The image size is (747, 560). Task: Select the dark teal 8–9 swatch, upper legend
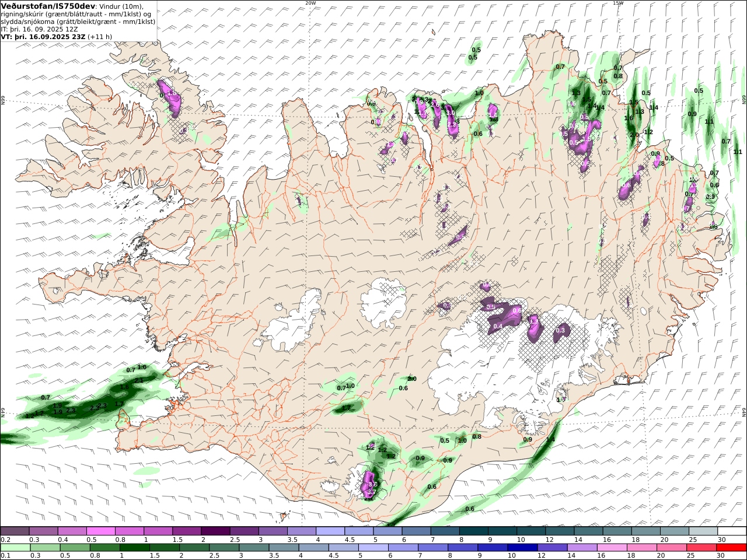click(474, 531)
